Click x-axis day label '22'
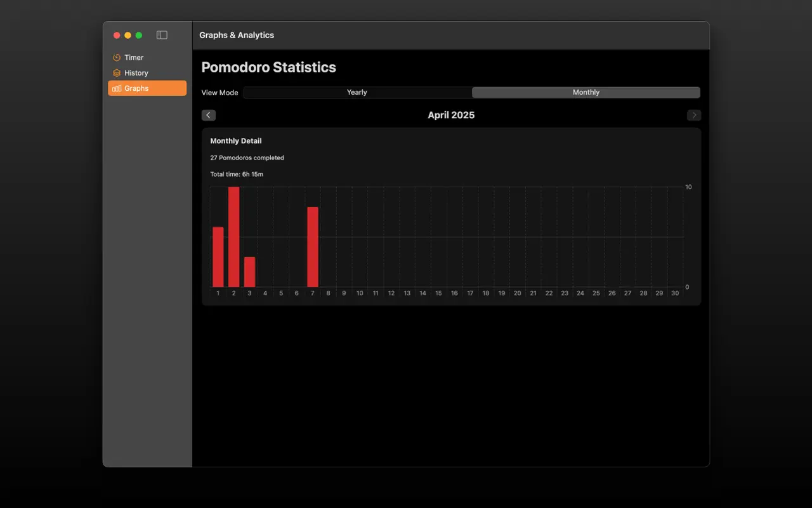The image size is (812, 508). (549, 293)
